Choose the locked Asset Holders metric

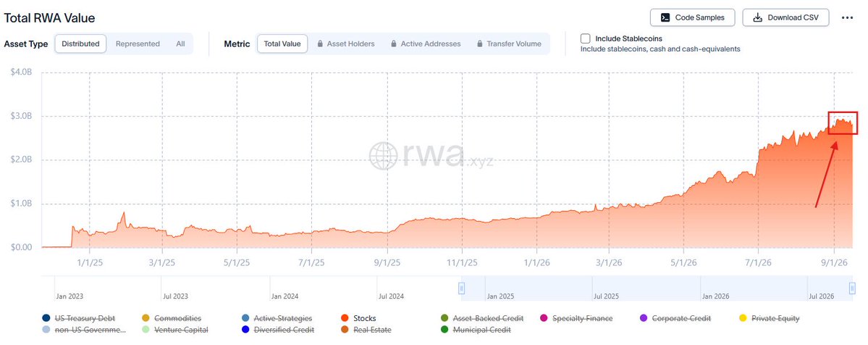tap(346, 43)
